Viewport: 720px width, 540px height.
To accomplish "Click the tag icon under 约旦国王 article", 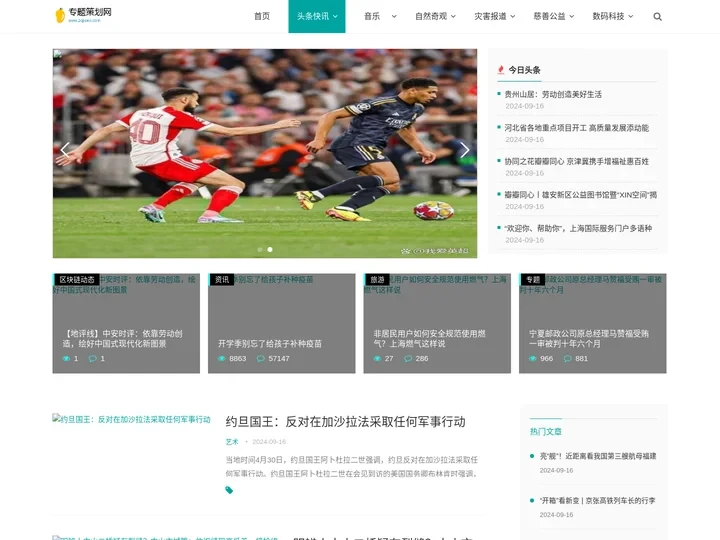I will pyautogui.click(x=229, y=490).
